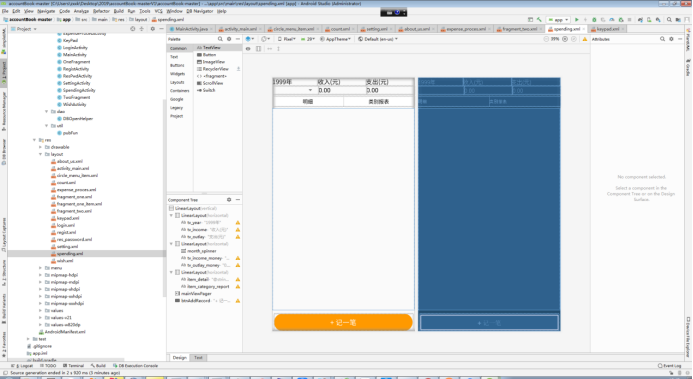The image size is (693, 379).
Task: Click the Attributes panel search icon
Action: point(662,39)
